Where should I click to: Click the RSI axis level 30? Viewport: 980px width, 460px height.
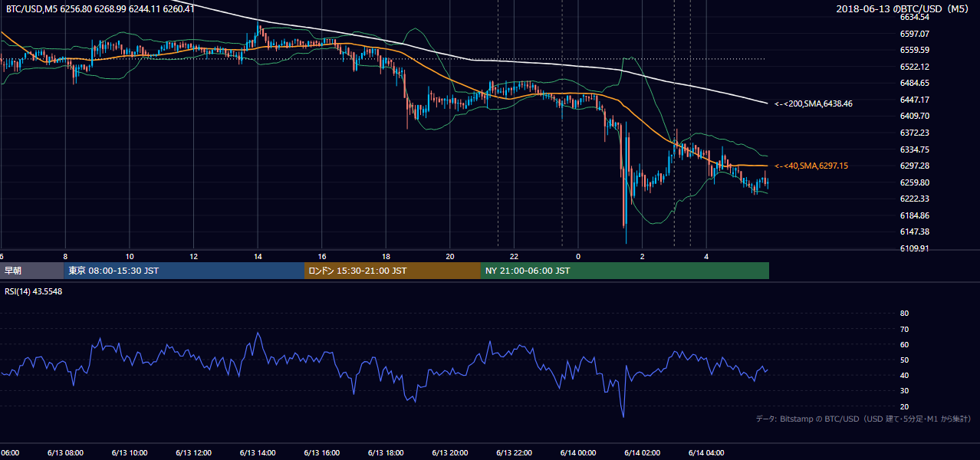(x=904, y=391)
